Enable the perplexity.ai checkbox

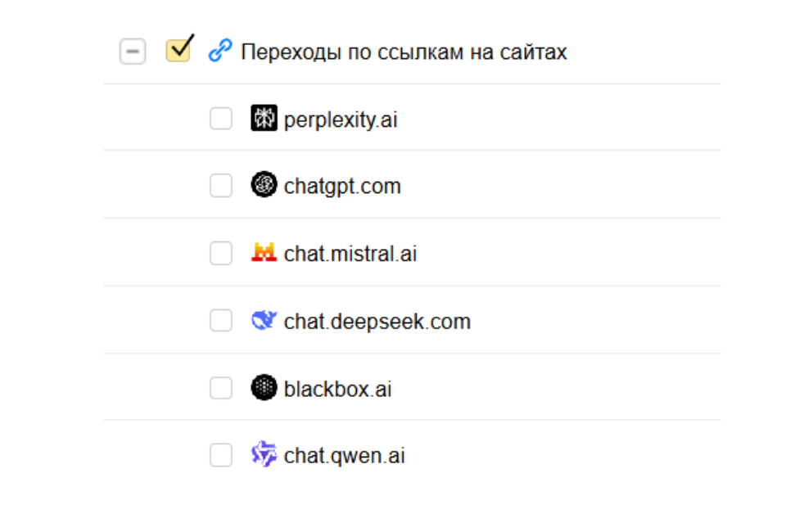221,119
